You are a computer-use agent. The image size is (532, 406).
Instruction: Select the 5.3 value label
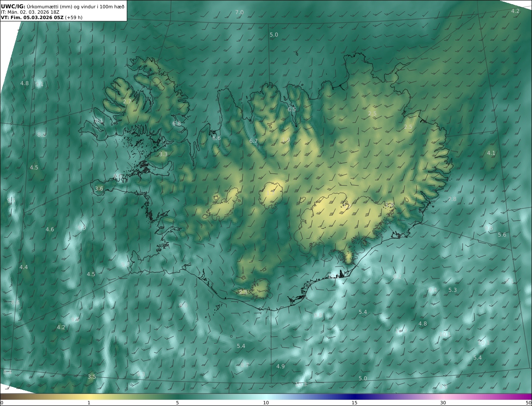click(x=453, y=290)
